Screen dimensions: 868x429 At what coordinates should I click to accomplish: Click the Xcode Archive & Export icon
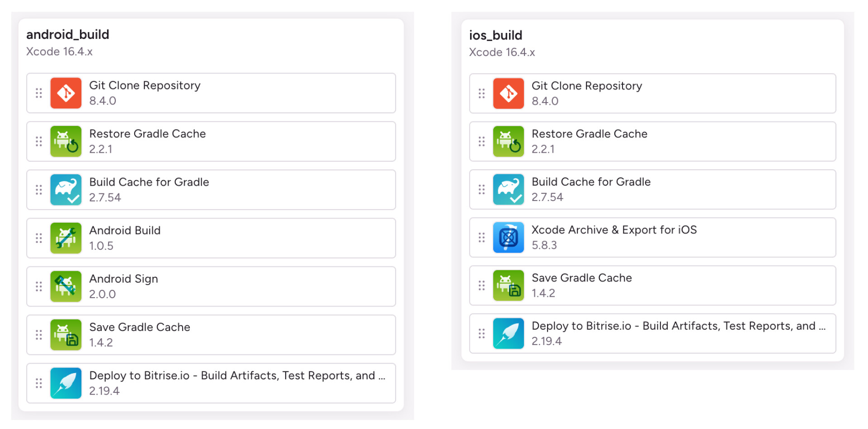tap(508, 238)
